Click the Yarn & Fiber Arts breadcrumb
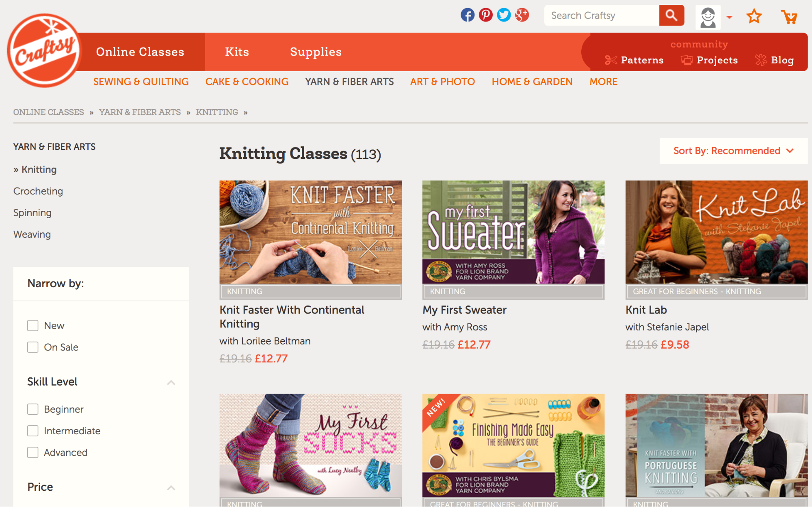Viewport: 812px width, 507px height. [140, 112]
